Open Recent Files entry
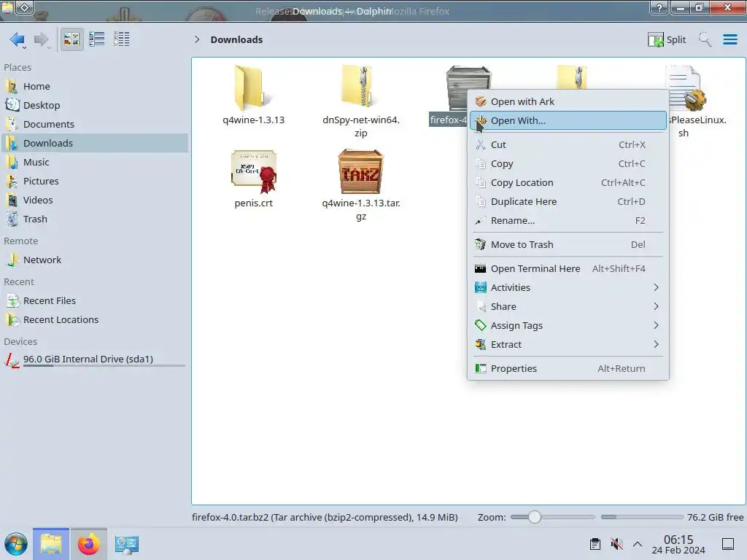The width and height of the screenshot is (747, 560). tap(95, 301)
